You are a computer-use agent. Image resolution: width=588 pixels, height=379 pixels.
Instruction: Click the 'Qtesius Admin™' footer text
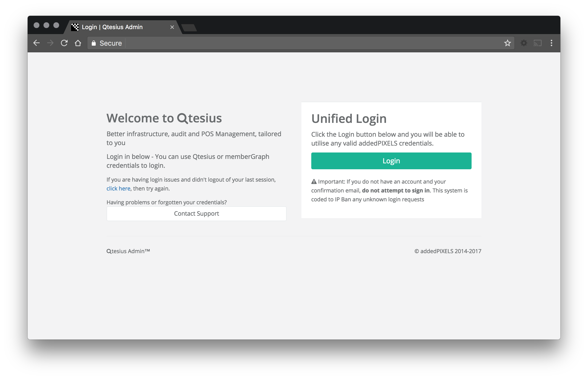coord(128,251)
